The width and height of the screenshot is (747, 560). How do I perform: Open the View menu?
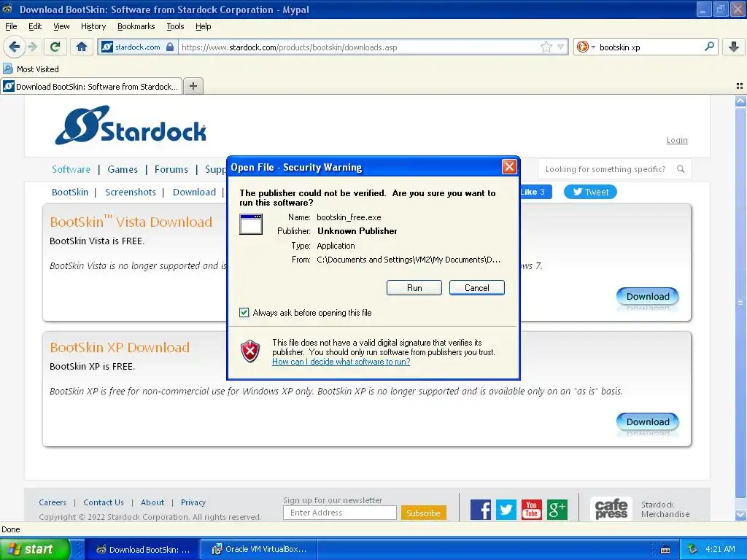point(61,26)
